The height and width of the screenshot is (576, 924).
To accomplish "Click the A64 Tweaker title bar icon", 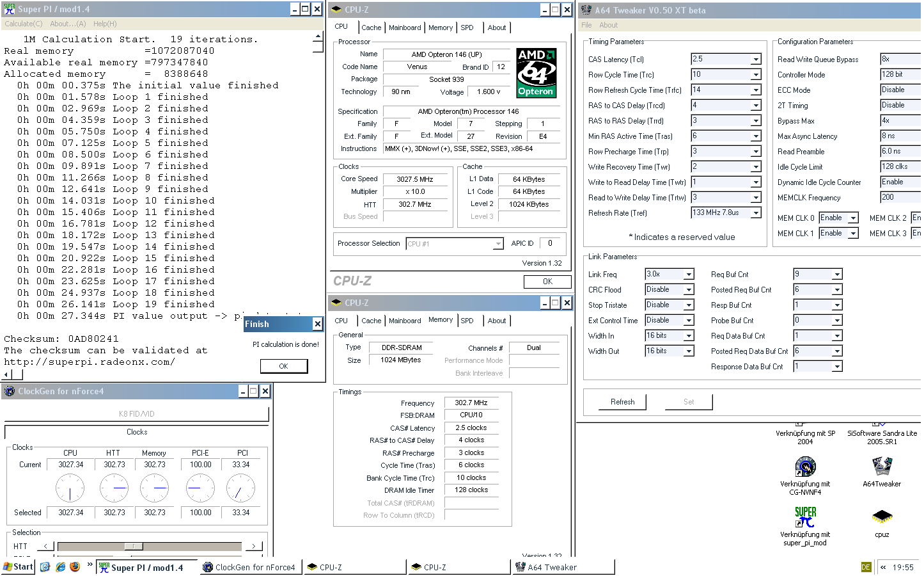I will [586, 10].
